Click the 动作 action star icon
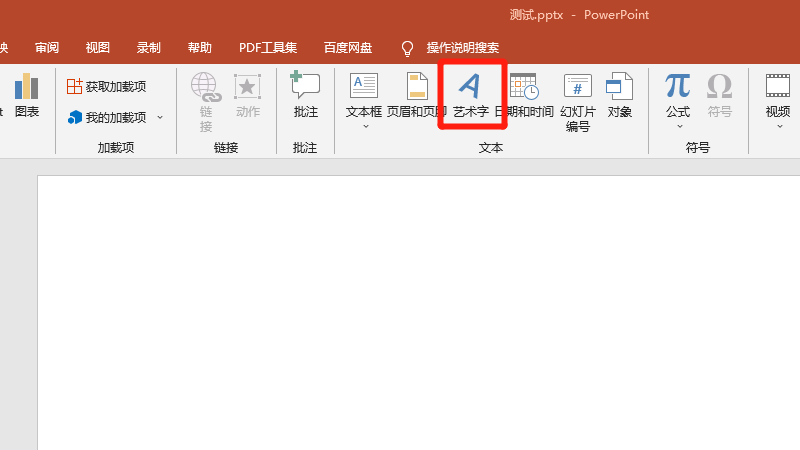 click(247, 88)
